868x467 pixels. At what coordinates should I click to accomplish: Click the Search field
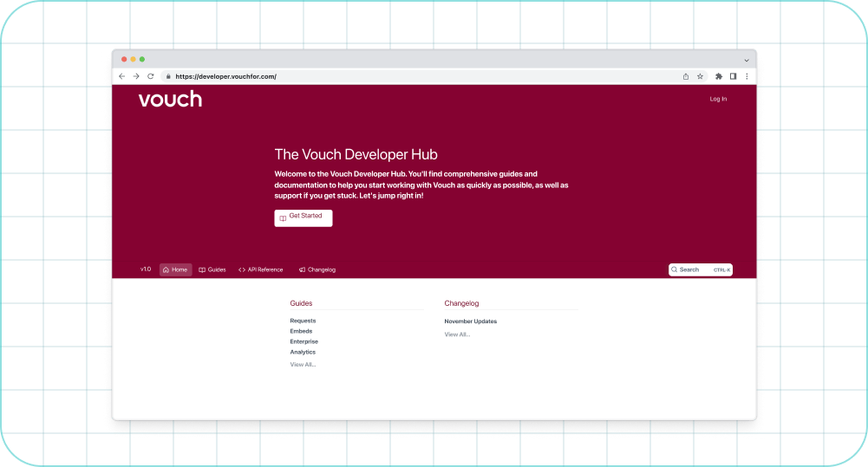(701, 269)
